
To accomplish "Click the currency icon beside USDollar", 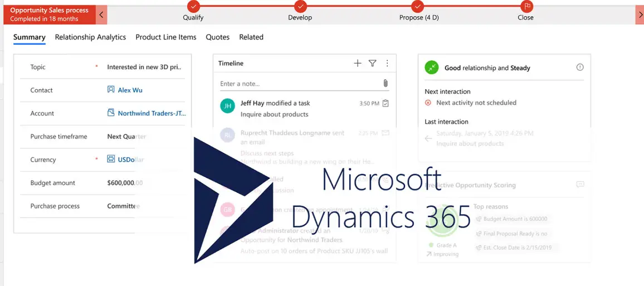I will 111,159.
